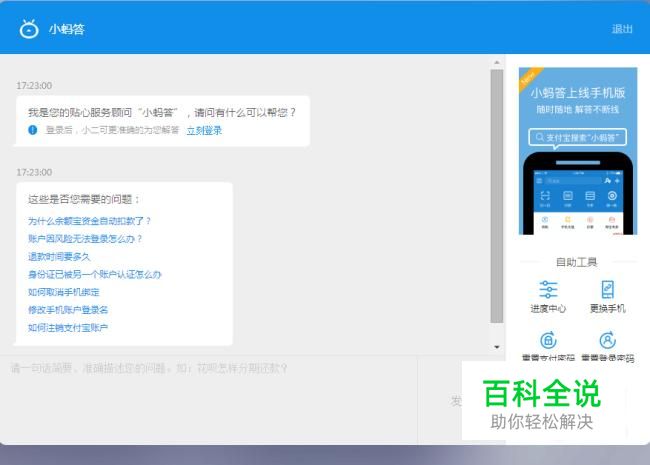
Task: Open question 身份证已被另一个账户认证怎么办
Action: (95, 274)
